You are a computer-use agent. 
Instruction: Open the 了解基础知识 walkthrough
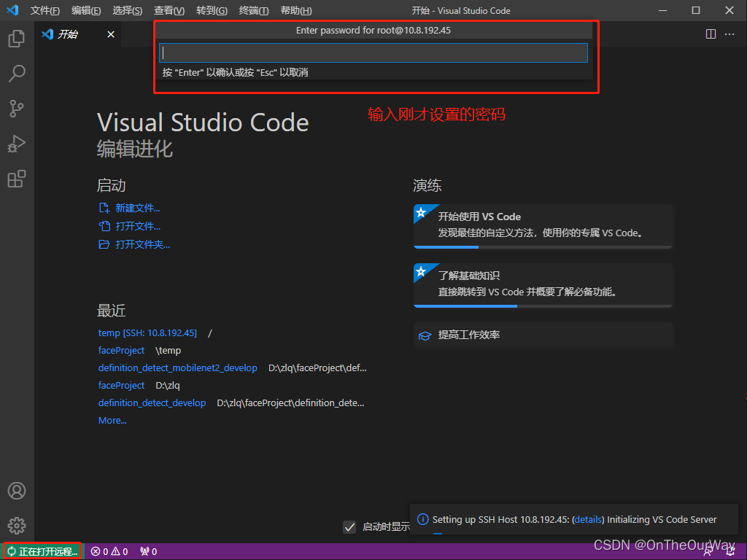click(543, 286)
